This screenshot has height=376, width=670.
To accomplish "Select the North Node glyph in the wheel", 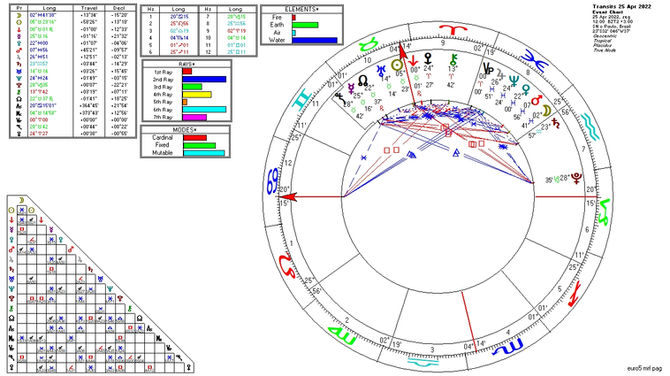I will pyautogui.click(x=363, y=81).
